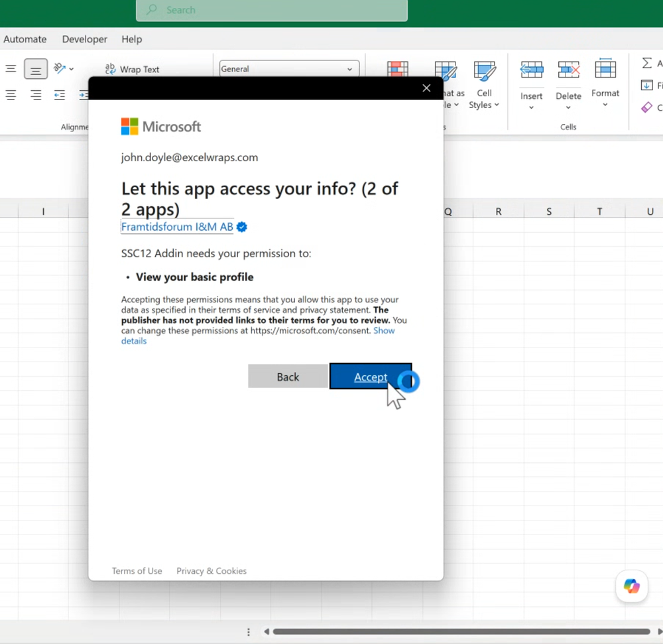
Task: Select column T header
Action: click(x=599, y=212)
